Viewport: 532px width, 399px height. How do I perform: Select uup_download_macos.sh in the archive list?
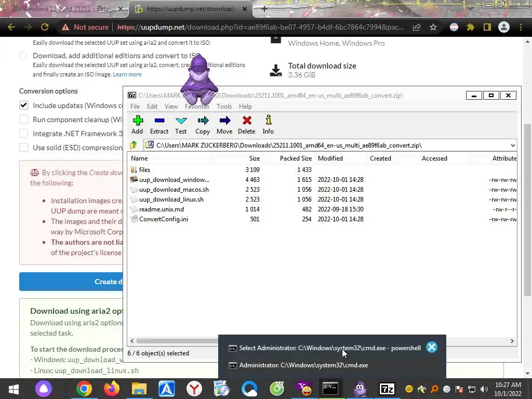tap(322, 189)
